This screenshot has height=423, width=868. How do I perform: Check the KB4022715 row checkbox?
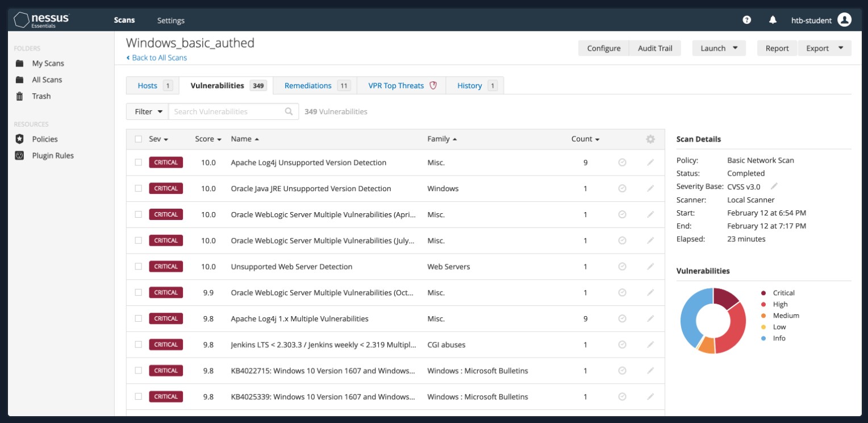(138, 370)
